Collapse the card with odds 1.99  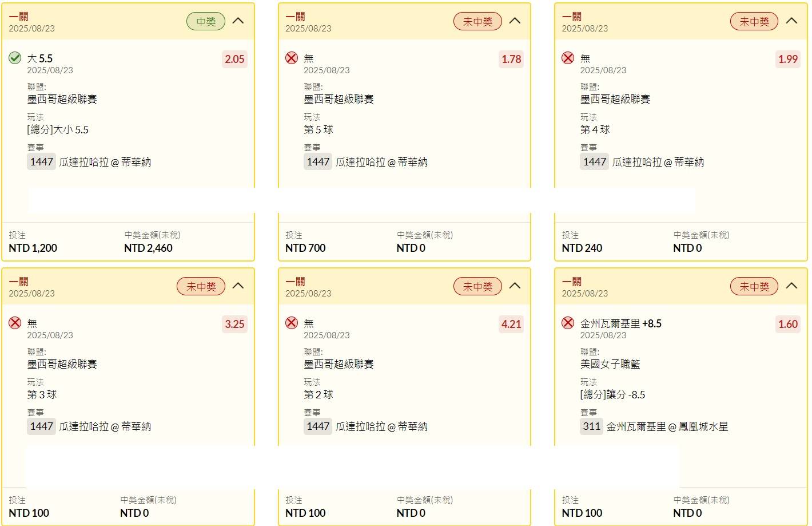(x=791, y=21)
